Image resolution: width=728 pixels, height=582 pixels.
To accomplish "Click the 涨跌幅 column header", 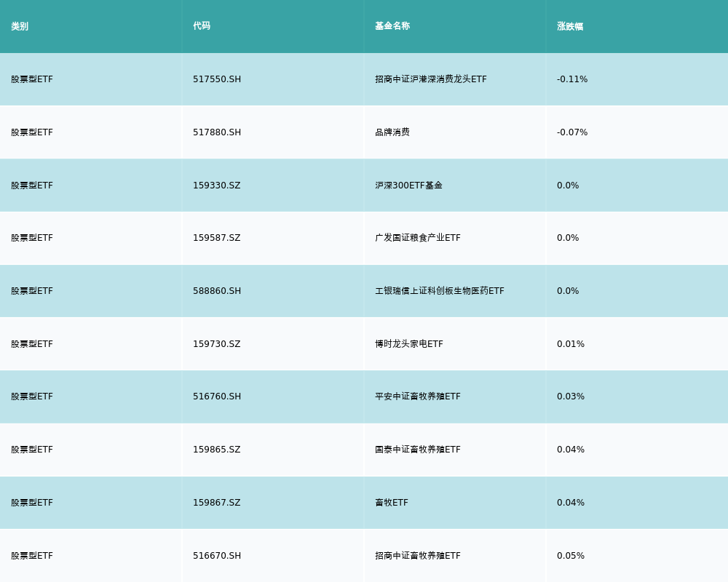I will (570, 26).
